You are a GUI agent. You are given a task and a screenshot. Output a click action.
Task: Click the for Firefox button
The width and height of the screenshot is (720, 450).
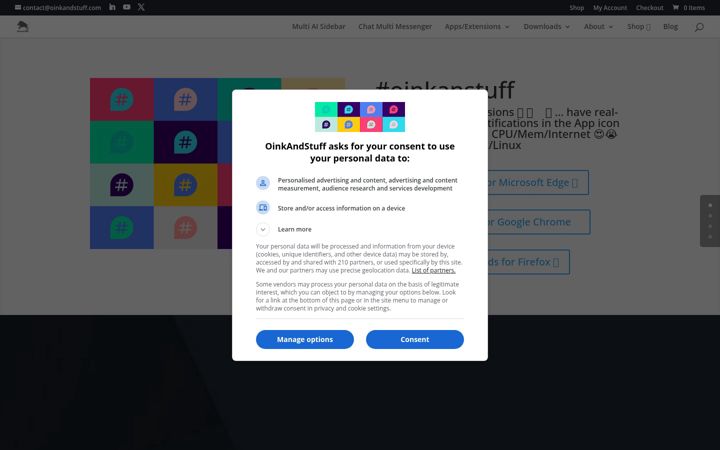click(529, 262)
